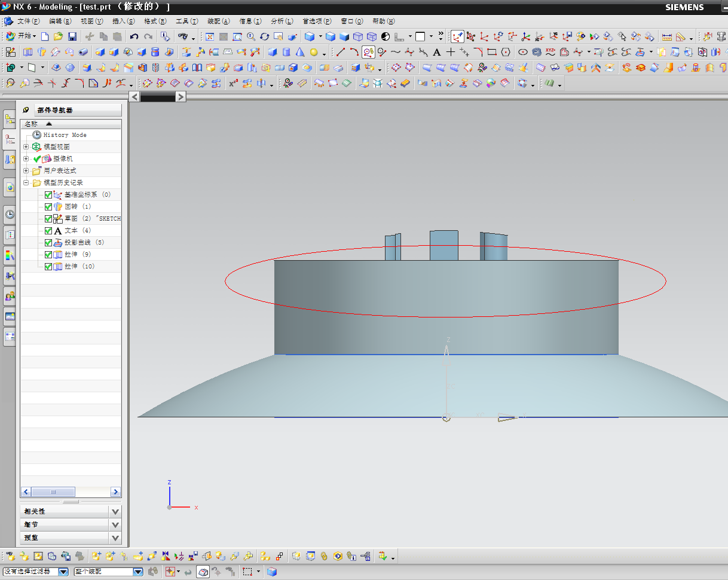Open the History clock sidebar tab
The width and height of the screenshot is (728, 580).
pyautogui.click(x=10, y=214)
